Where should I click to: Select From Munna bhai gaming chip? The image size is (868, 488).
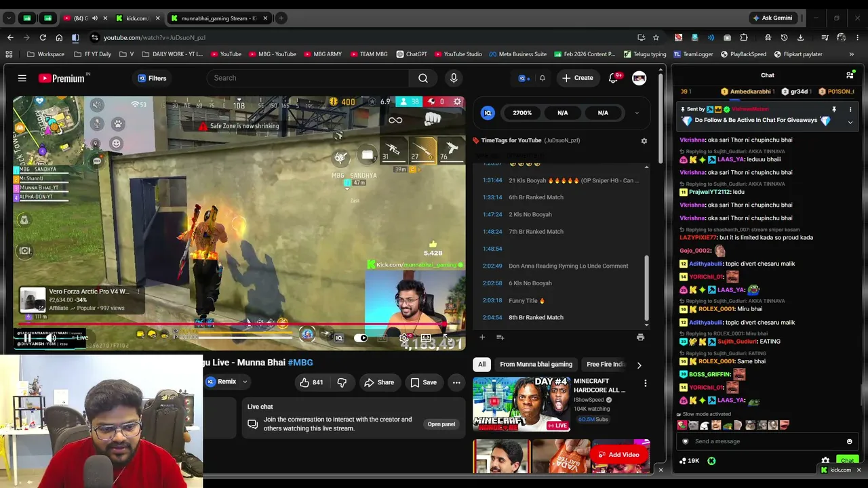[536, 365]
